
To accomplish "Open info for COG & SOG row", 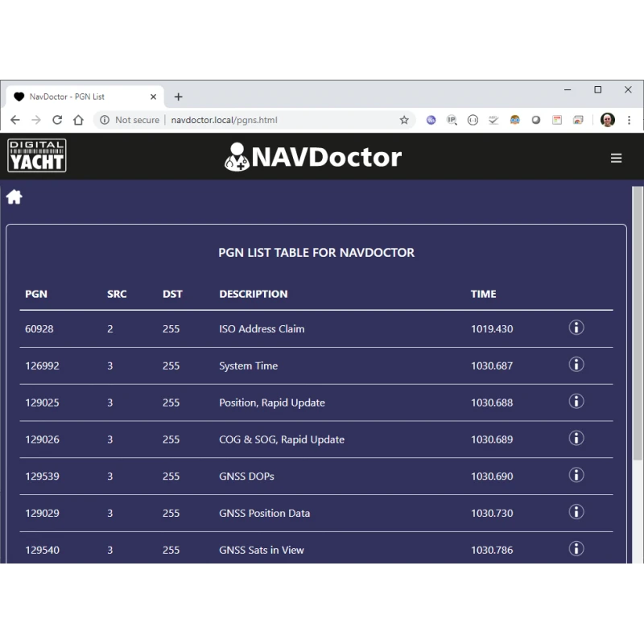I will click(576, 439).
